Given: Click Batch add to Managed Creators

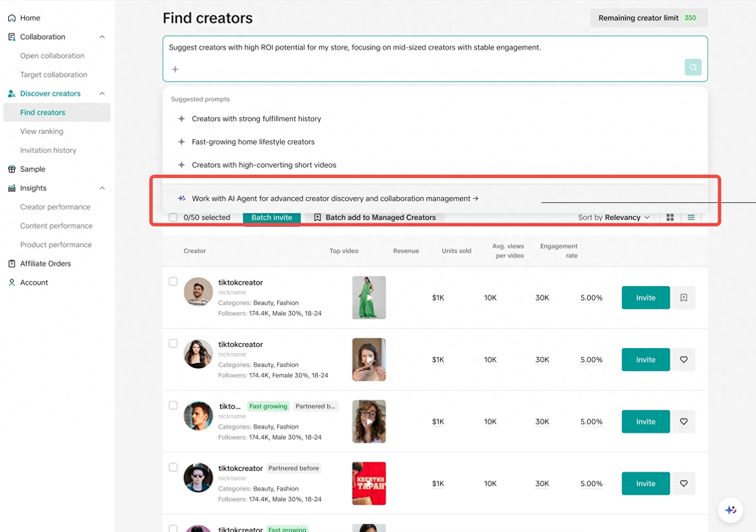Looking at the screenshot, I should pyautogui.click(x=375, y=217).
